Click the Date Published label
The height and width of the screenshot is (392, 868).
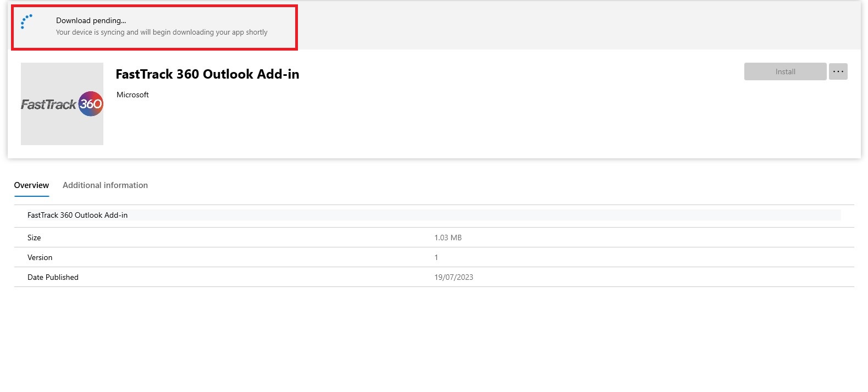click(x=53, y=277)
